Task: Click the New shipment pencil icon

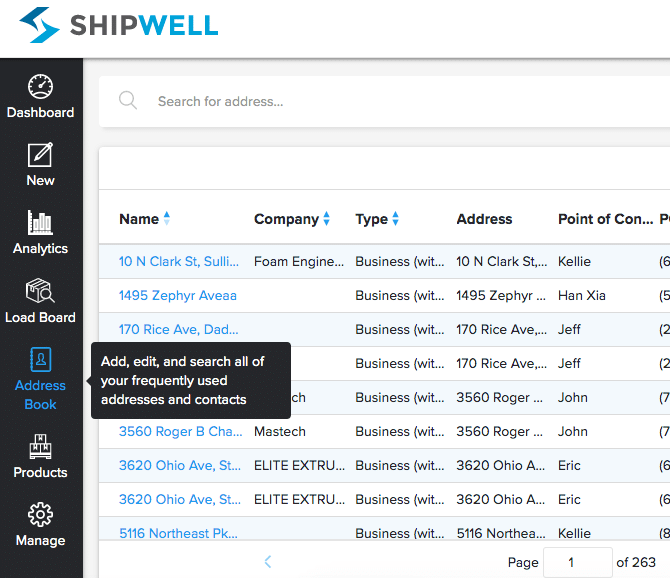Action: (40, 155)
